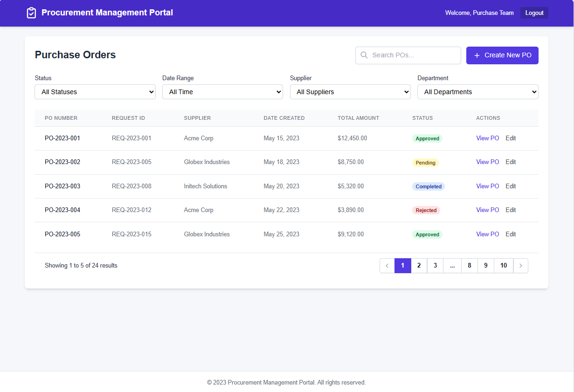This screenshot has width=574, height=392.
Task: Click the Rejected status badge for PO-2023-004
Action: pyautogui.click(x=426, y=210)
